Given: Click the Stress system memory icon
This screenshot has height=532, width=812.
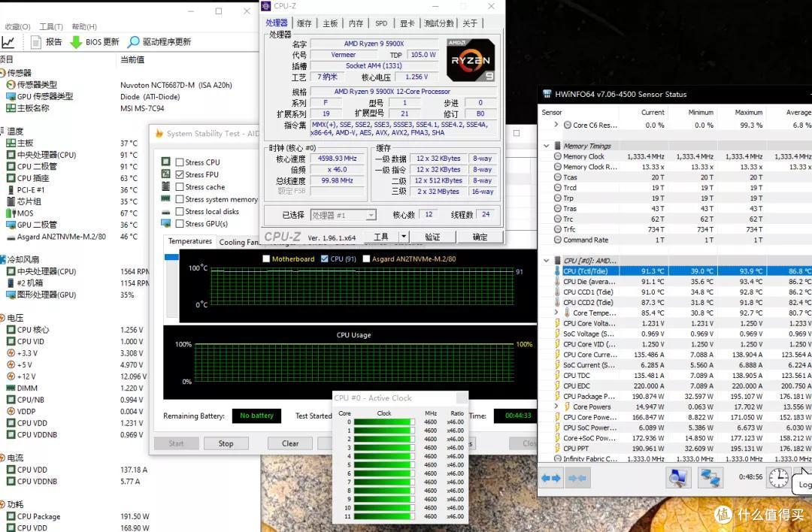Looking at the screenshot, I should pos(165,198).
